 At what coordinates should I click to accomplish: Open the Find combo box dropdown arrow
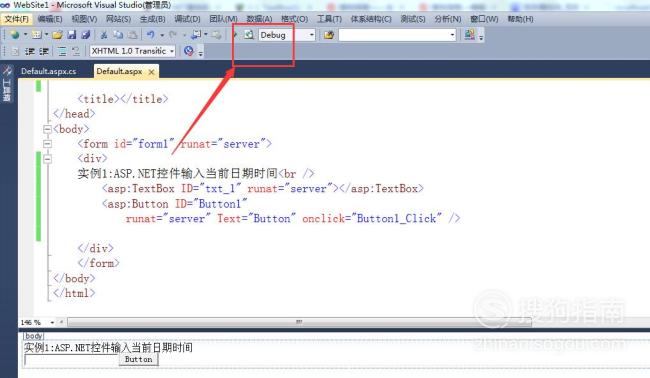452,35
